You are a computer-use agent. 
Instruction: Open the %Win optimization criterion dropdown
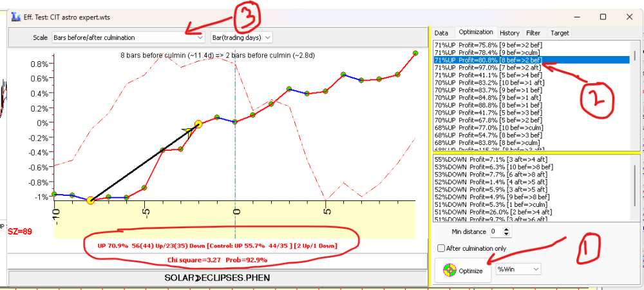tap(518, 269)
